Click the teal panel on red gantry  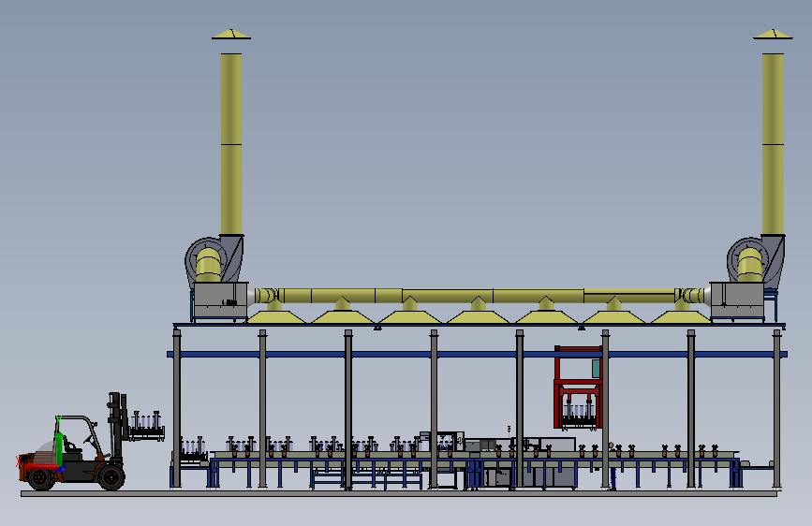596,369
